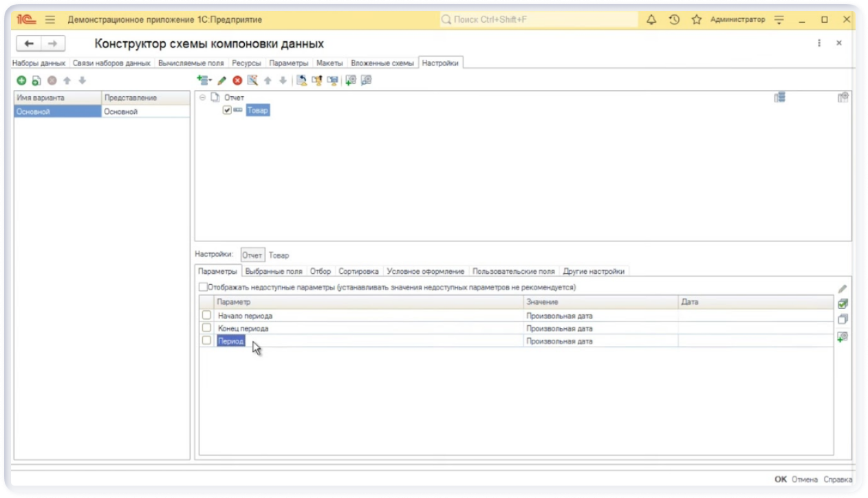Open the settings wizard icon in structure toolbar
This screenshot has width=868, height=498.
point(252,80)
